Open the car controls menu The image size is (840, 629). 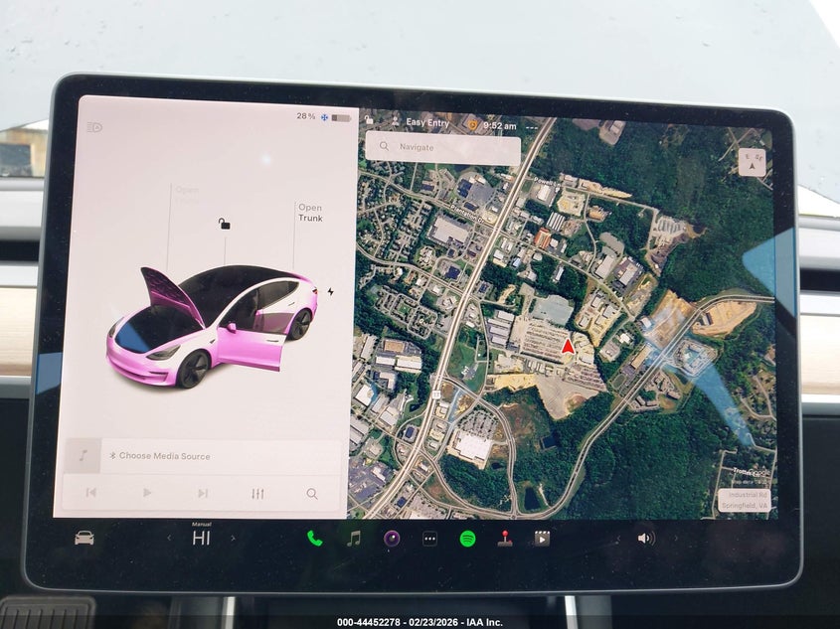click(84, 538)
